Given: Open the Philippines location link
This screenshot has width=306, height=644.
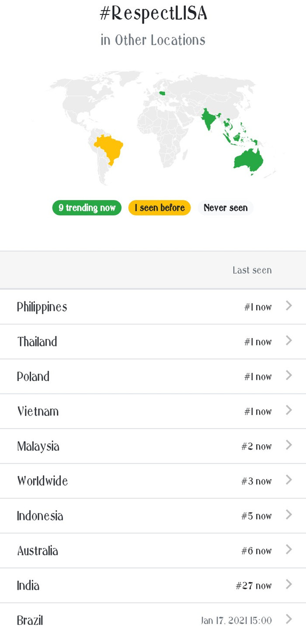Looking at the screenshot, I should 42,307.
